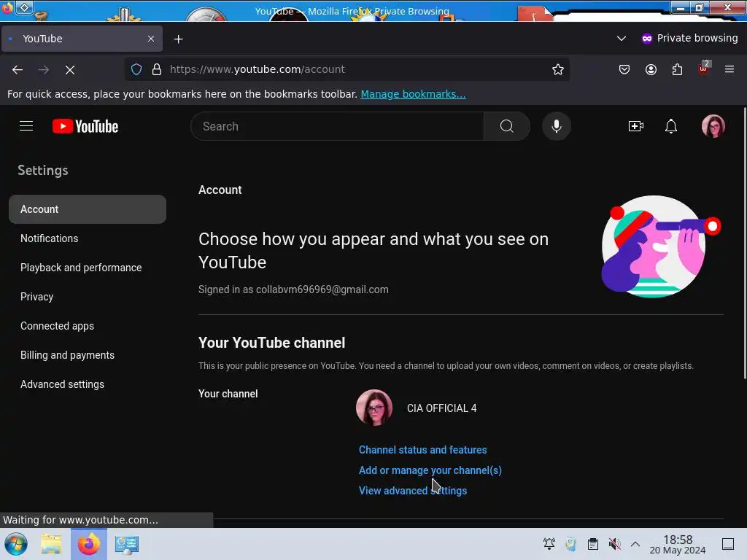
Task: Click the browser forward arrow
Action: [x=44, y=69]
